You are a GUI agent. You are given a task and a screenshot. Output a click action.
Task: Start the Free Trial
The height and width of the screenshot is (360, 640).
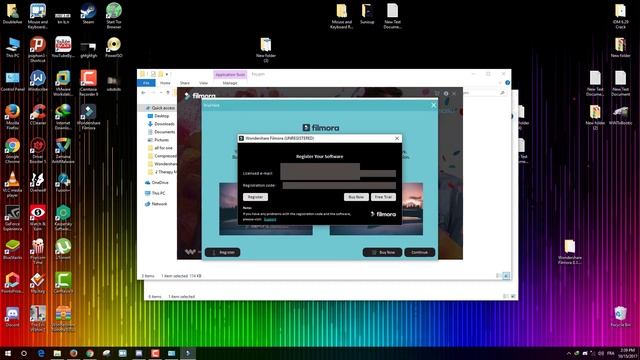coord(383,197)
